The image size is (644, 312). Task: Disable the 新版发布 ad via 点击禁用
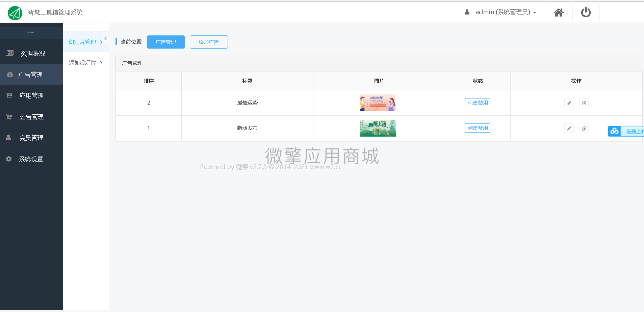pyautogui.click(x=478, y=128)
